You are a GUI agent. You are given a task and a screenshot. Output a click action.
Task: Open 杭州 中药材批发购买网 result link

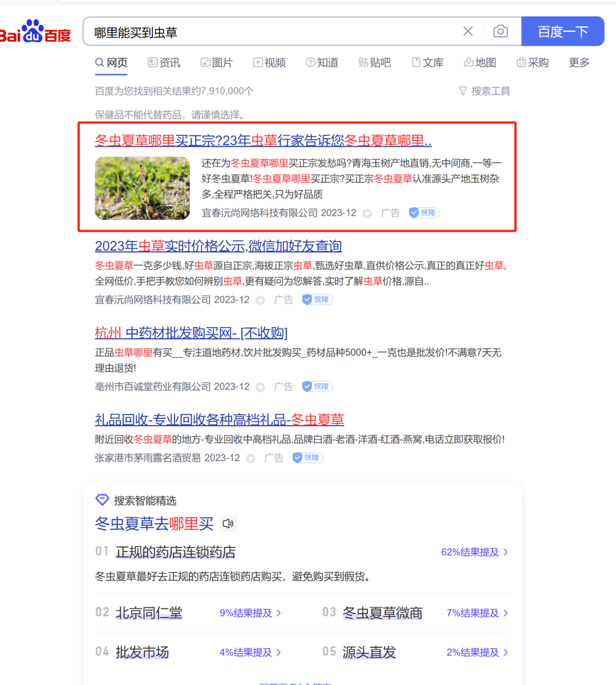tap(191, 333)
